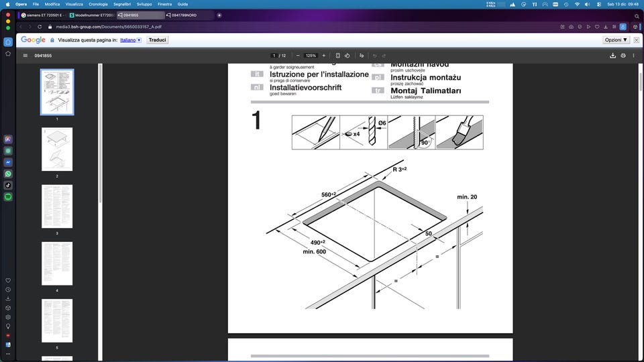This screenshot has height=362, width=644.
Task: Select page 5 thumbnail
Action: (x=57, y=320)
